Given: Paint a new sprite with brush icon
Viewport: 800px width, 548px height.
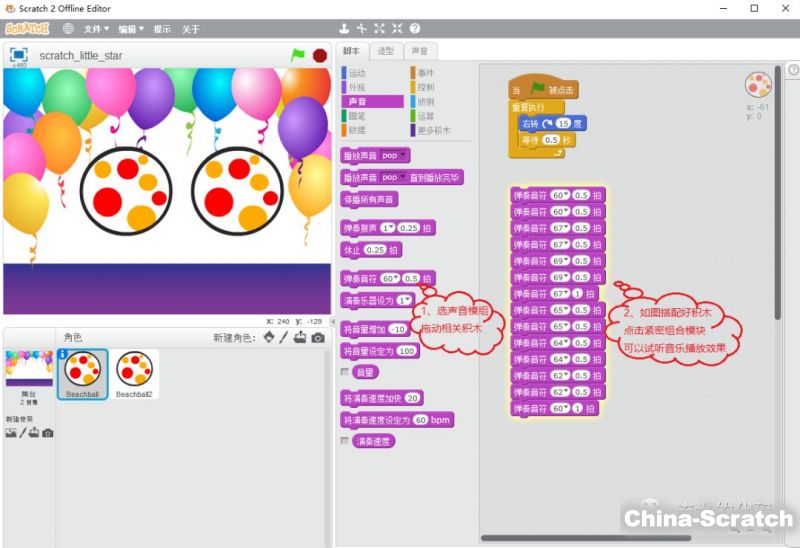Looking at the screenshot, I should pos(284,338).
